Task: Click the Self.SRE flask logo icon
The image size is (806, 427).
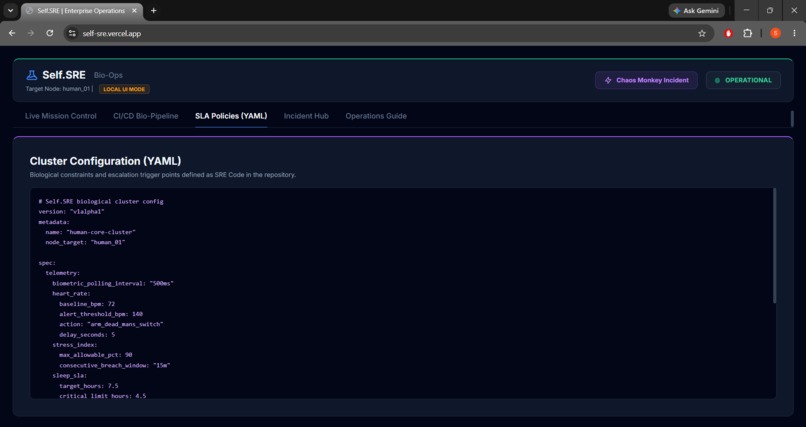Action: [32, 76]
